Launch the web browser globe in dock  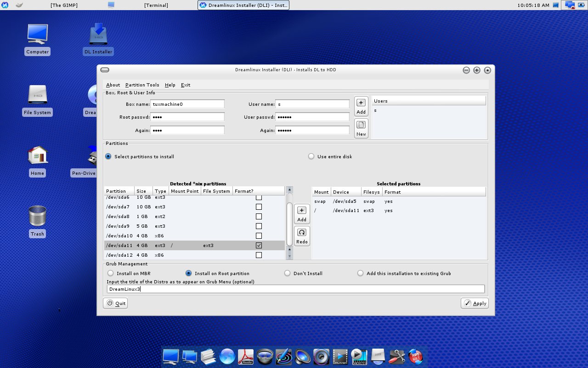pos(227,356)
